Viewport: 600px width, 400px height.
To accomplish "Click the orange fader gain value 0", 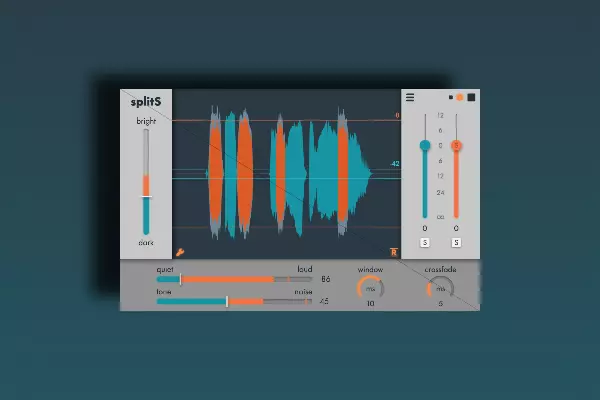I will [456, 229].
